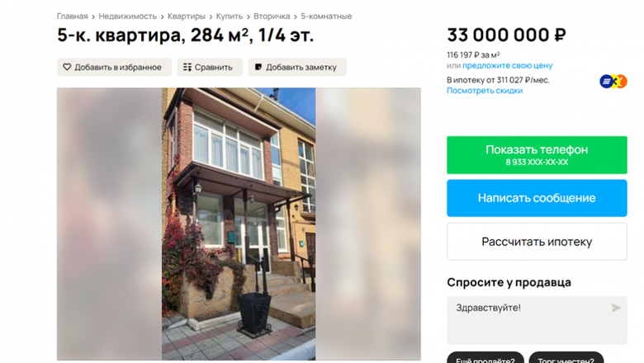Click the send arrow in message box
The width and height of the screenshot is (644, 363).
tap(616, 308)
